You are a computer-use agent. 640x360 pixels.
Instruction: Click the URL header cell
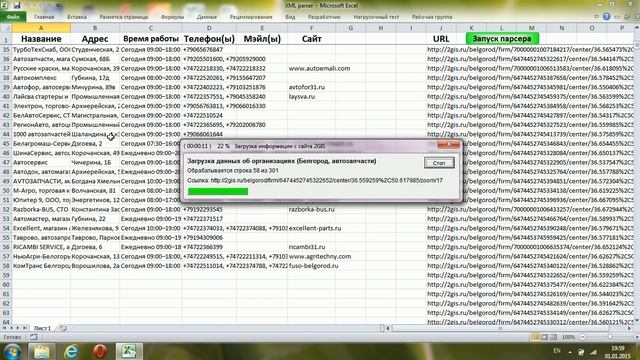(441, 39)
